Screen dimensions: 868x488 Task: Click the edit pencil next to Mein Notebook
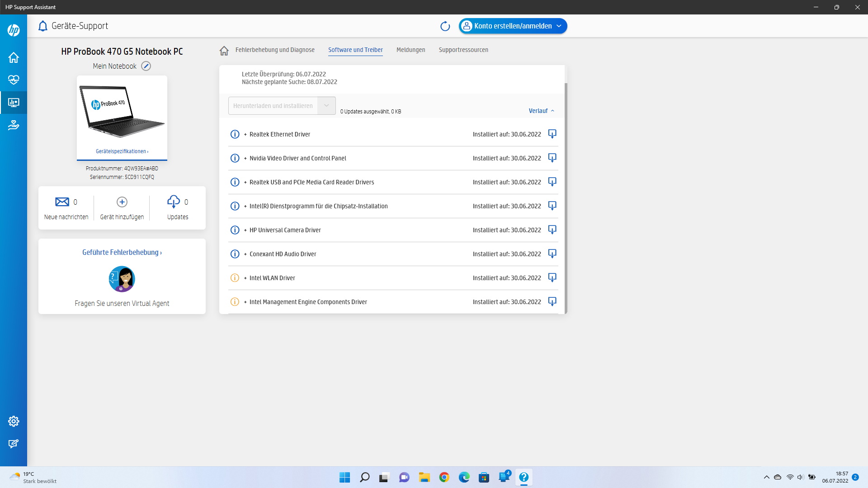146,66
